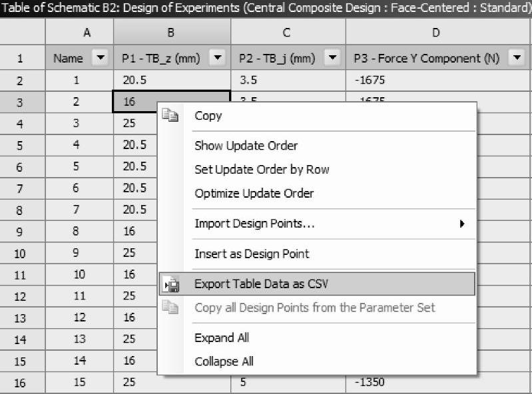Select Set Update Order by Row
The image size is (532, 394).
click(262, 170)
